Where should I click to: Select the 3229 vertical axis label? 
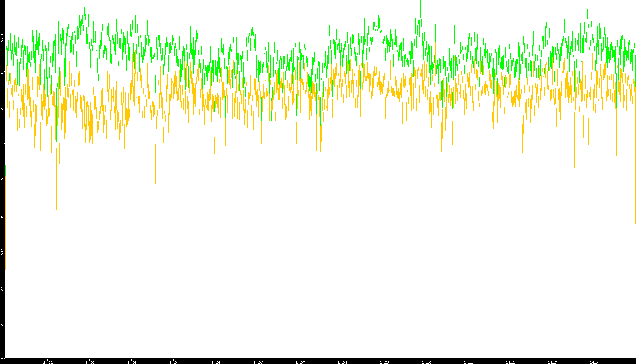pyautogui.click(x=2, y=181)
